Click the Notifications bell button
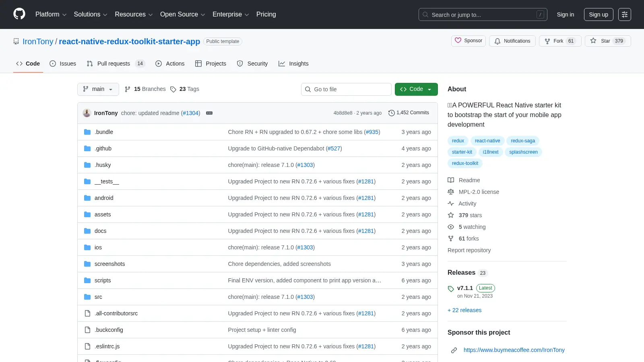 512,41
